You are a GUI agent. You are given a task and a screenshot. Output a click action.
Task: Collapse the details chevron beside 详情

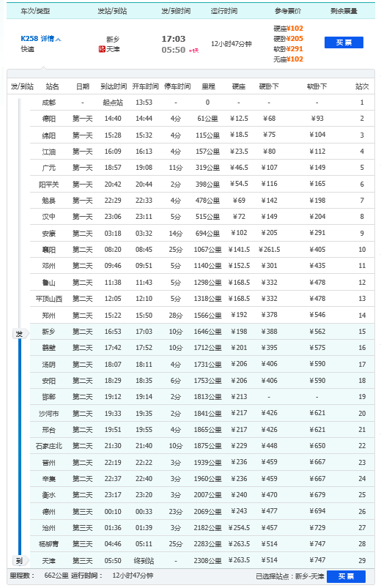pyautogui.click(x=59, y=39)
